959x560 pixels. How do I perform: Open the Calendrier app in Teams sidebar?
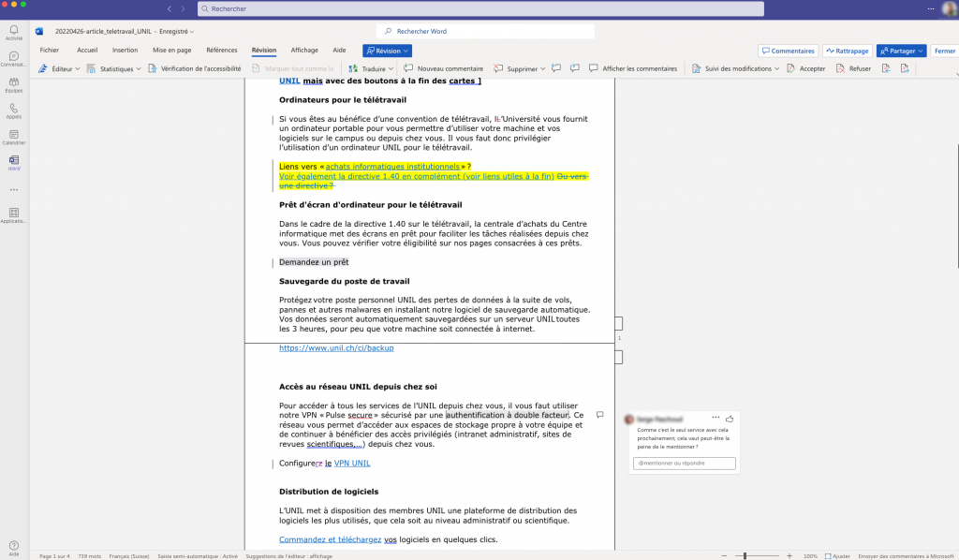13,137
